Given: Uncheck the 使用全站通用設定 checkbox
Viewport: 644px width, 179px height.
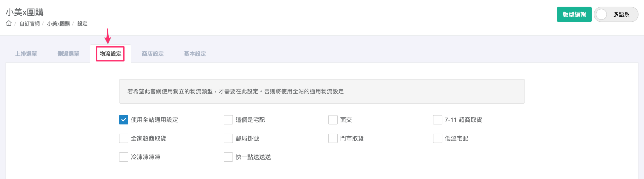Looking at the screenshot, I should (124, 120).
